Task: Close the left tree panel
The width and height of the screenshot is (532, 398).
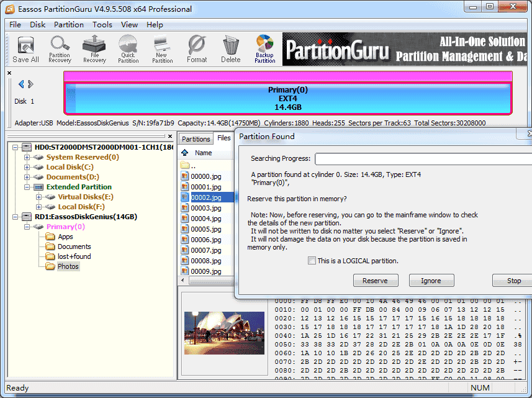Action: tap(170, 137)
